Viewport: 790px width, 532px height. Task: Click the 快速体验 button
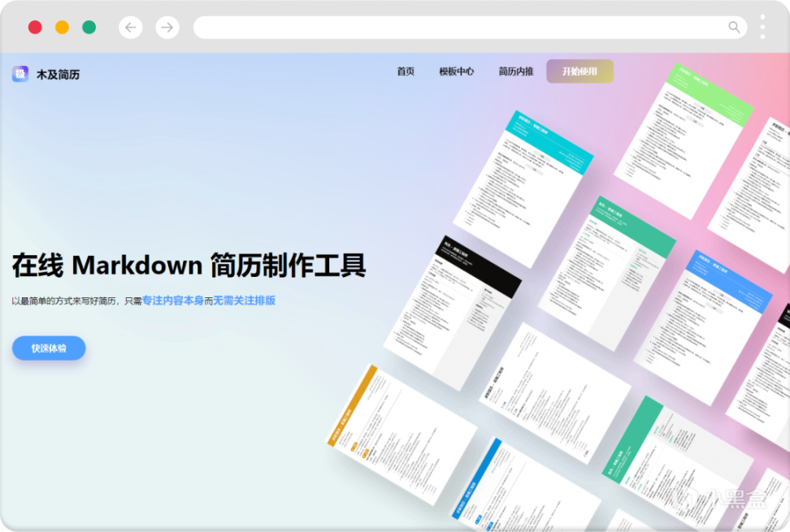coord(49,348)
